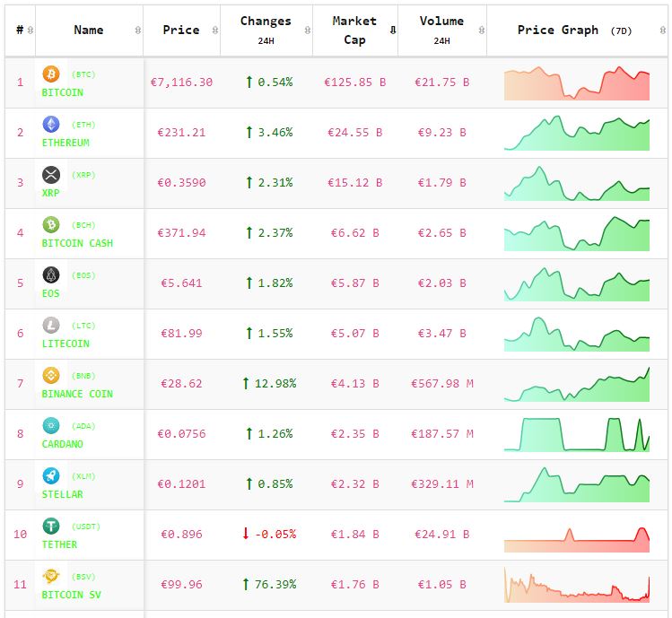Click the EOS coin icon
The width and height of the screenshot is (672, 618).
point(51,275)
